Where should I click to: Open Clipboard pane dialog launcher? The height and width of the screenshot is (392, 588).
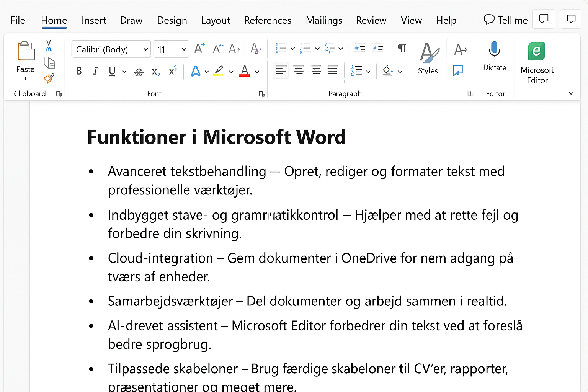pyautogui.click(x=59, y=94)
